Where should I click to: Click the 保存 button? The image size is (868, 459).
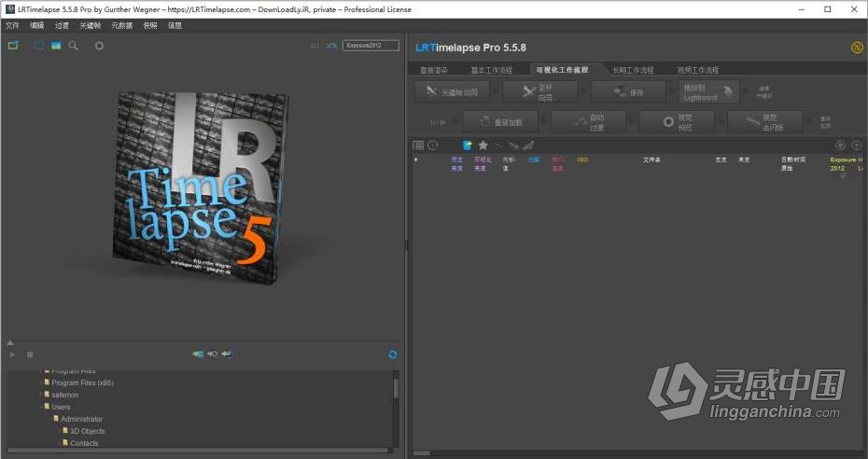click(628, 91)
